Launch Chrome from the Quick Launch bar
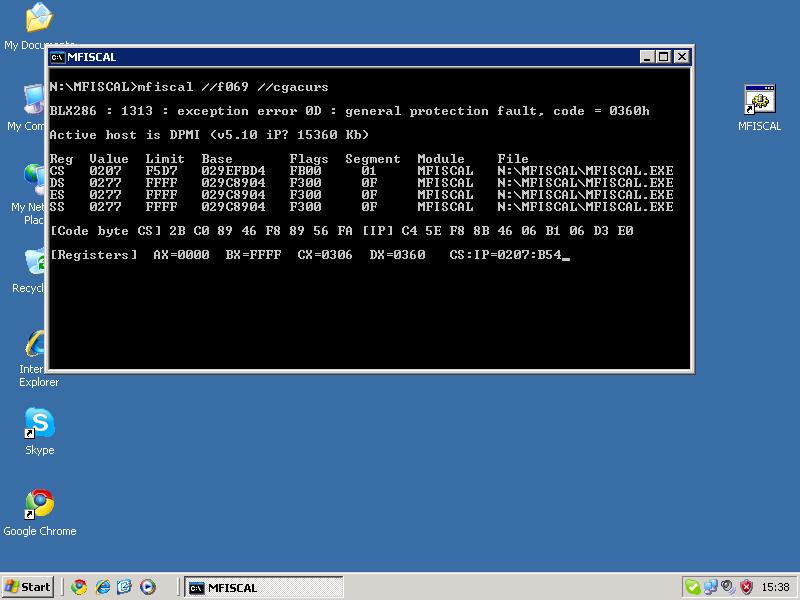The height and width of the screenshot is (600, 800). tap(79, 587)
